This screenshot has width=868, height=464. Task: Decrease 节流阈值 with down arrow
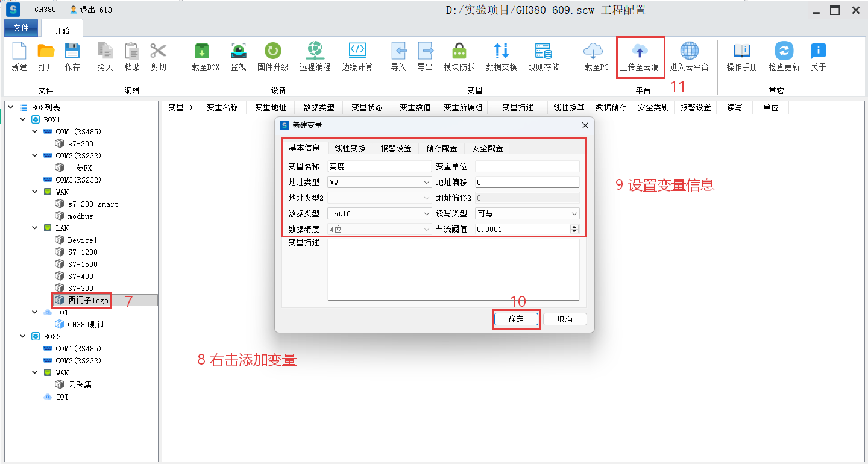click(x=574, y=231)
